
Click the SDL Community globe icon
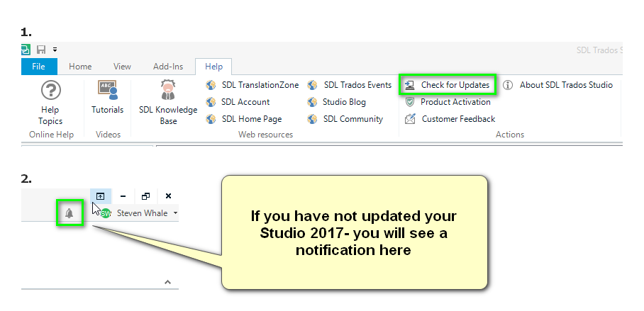click(312, 119)
